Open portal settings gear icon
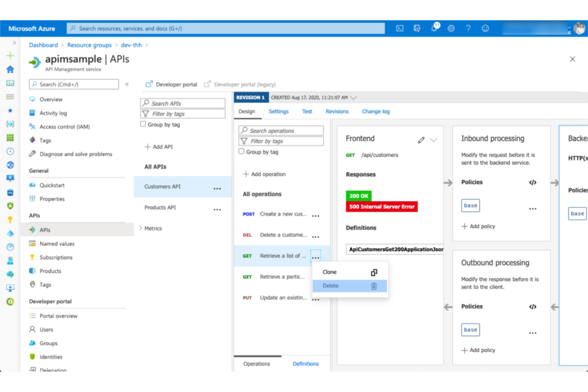Viewport: 588px width, 392px height. pyautogui.click(x=451, y=28)
